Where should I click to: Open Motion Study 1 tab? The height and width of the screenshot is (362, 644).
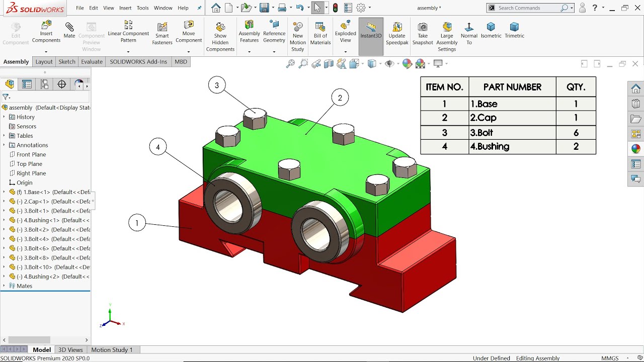point(112,350)
